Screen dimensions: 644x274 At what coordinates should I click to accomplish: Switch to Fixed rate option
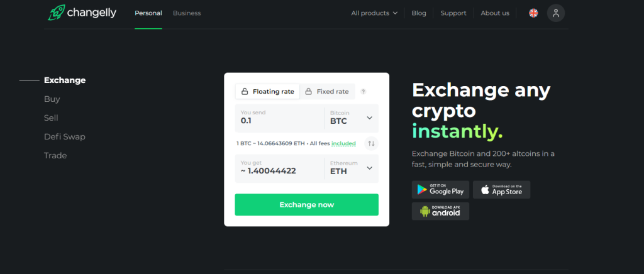tap(327, 92)
